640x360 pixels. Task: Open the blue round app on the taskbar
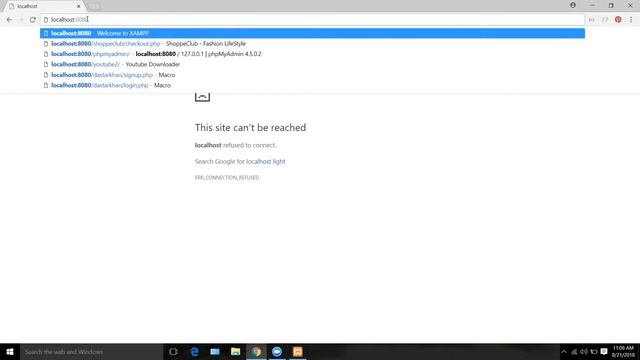click(277, 352)
